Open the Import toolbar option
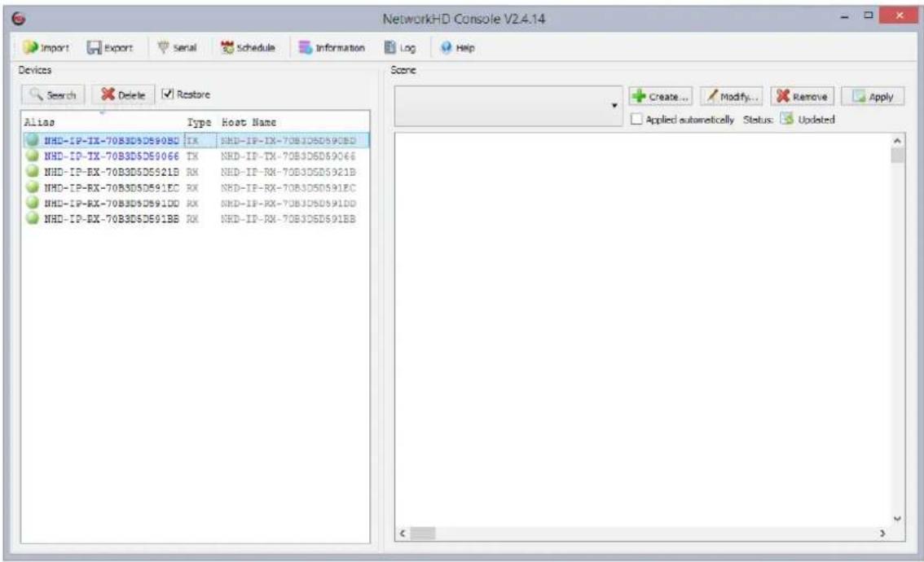 click(46, 48)
